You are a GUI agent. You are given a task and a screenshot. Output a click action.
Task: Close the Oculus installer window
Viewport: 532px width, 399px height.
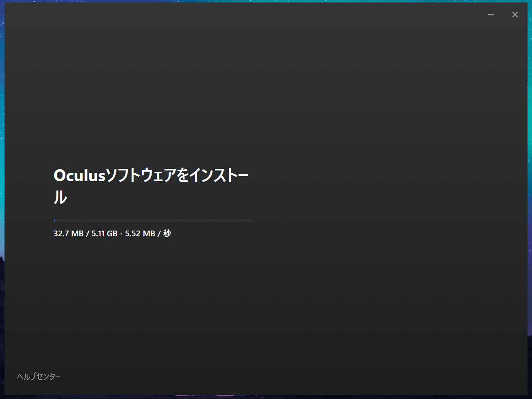(x=515, y=15)
